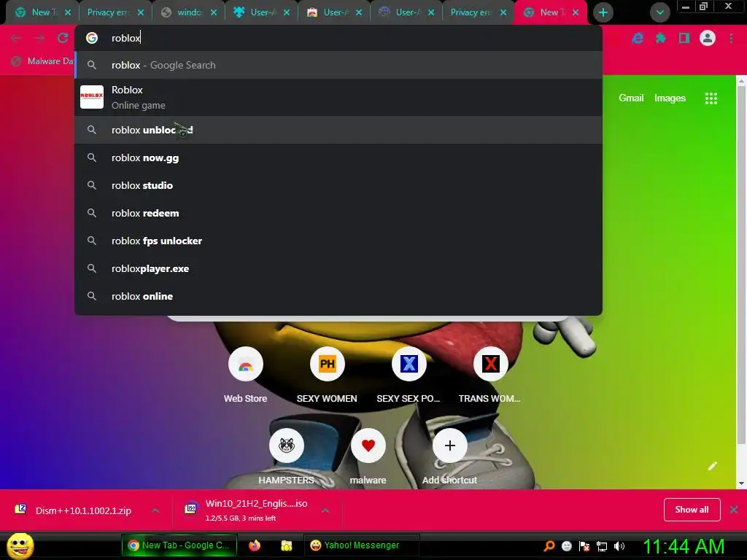Open the Chrome extensions puzzle icon
This screenshot has width=747, height=560.
[x=661, y=38]
